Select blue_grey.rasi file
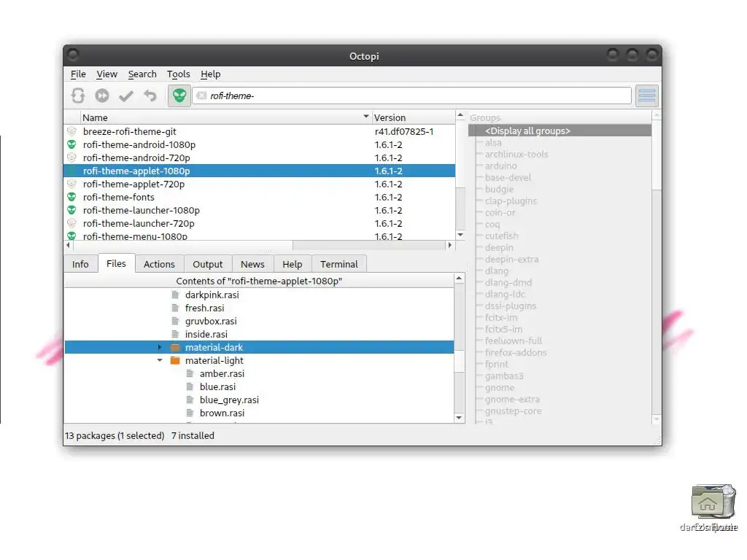 pos(229,400)
